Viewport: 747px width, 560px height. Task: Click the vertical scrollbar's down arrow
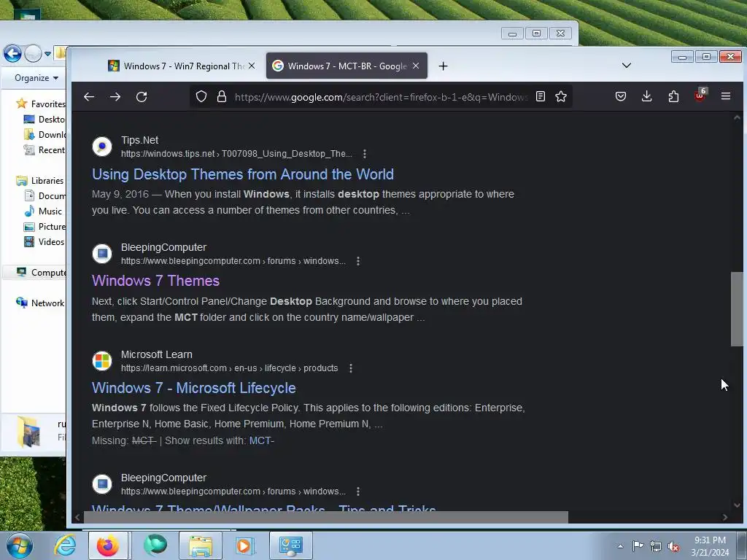click(x=737, y=505)
